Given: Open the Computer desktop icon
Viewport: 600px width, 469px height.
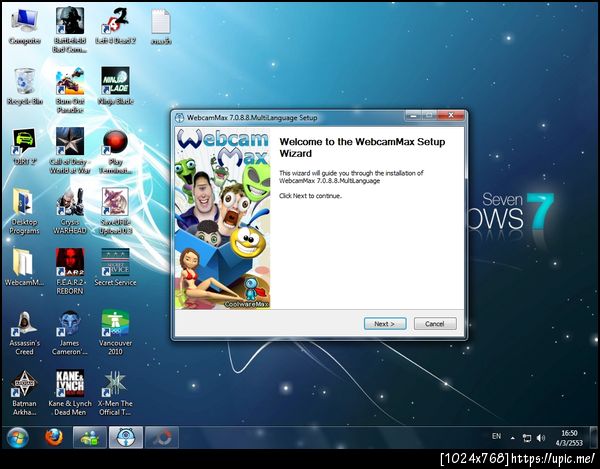Looking at the screenshot, I should coord(24,27).
